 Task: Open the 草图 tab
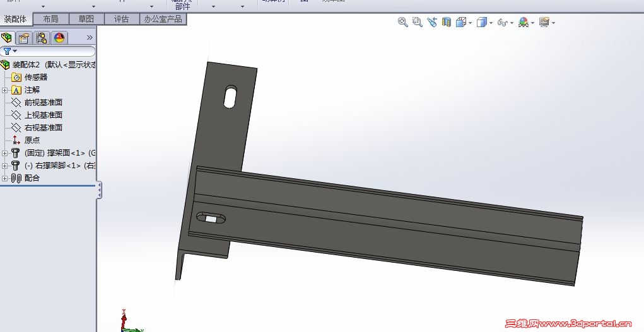(x=86, y=19)
